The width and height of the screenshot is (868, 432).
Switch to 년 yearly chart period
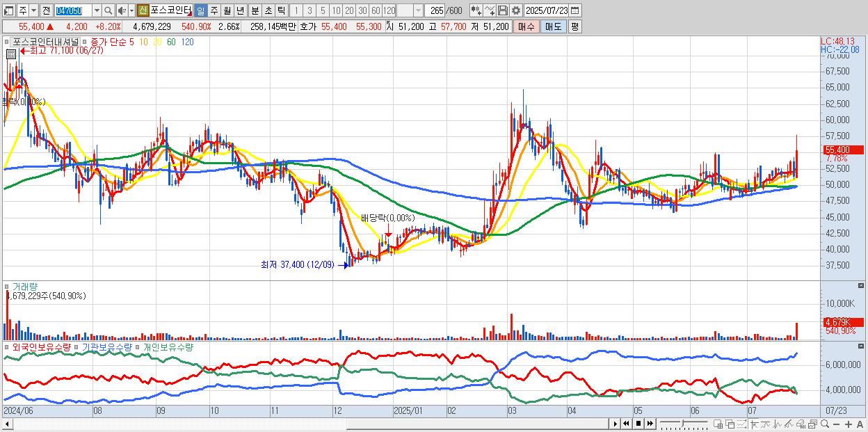(240, 10)
